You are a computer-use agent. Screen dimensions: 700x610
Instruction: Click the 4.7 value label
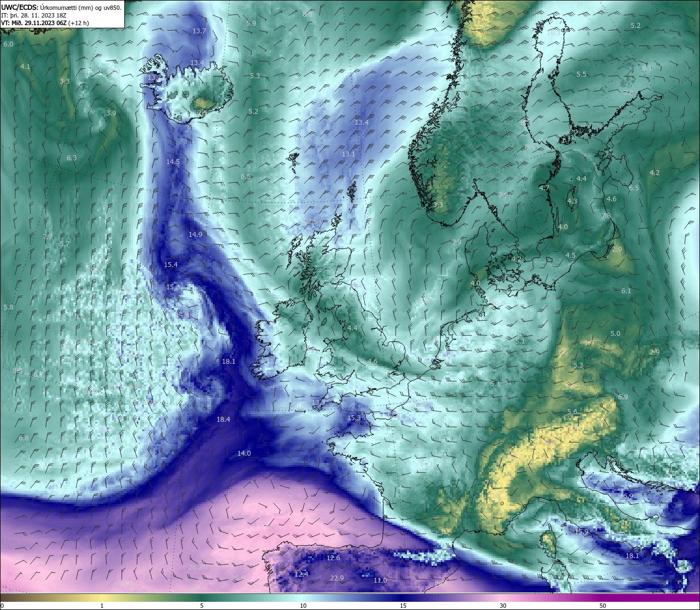544,188
